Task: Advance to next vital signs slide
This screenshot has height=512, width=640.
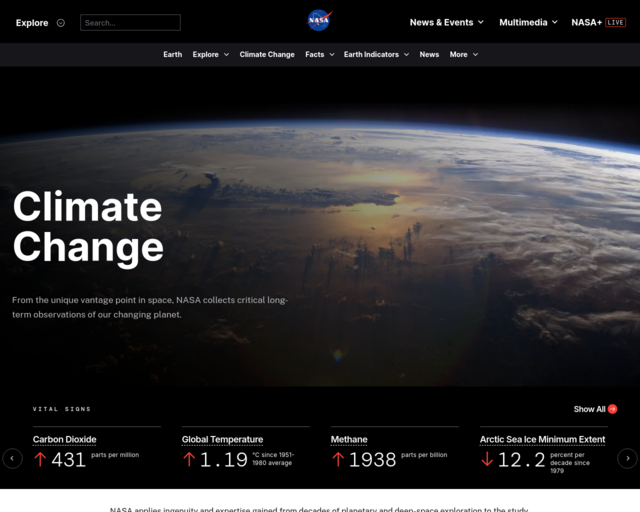Action: coord(627,458)
